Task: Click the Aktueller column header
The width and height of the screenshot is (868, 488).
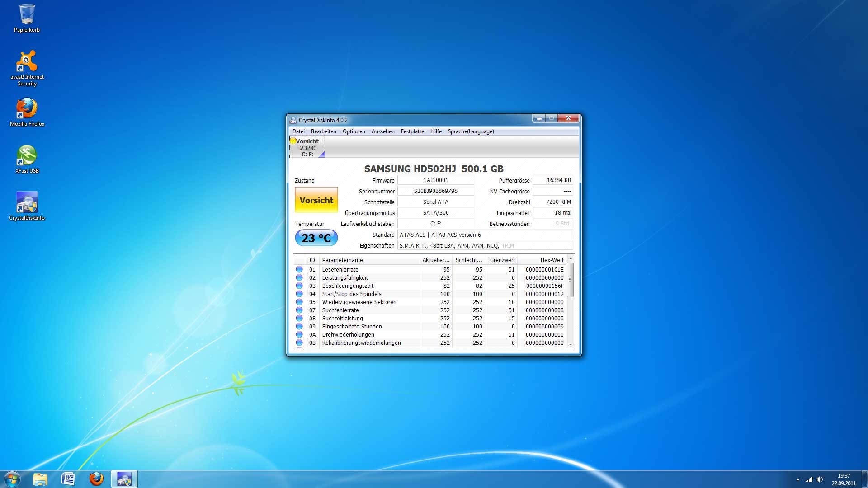Action: (436, 260)
